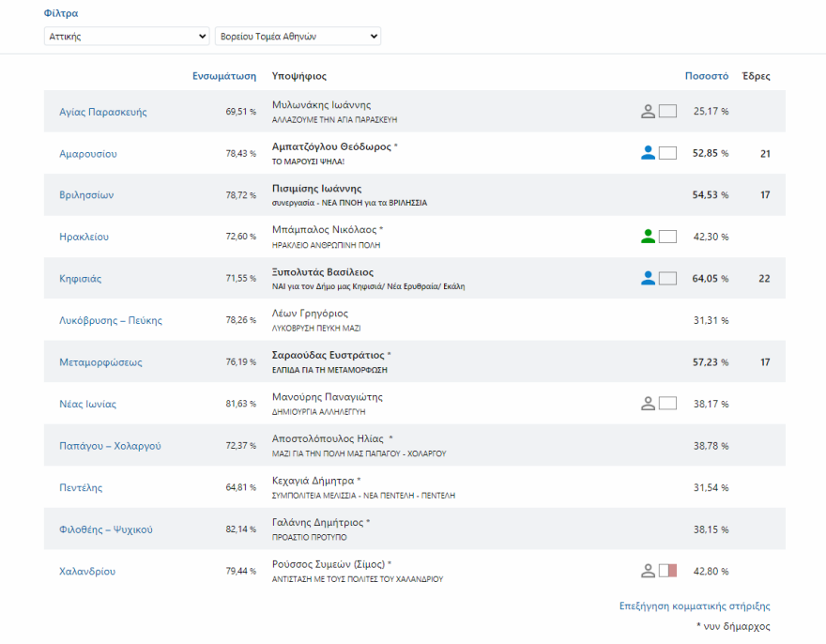Open the Αττικής region dropdown

point(127,36)
